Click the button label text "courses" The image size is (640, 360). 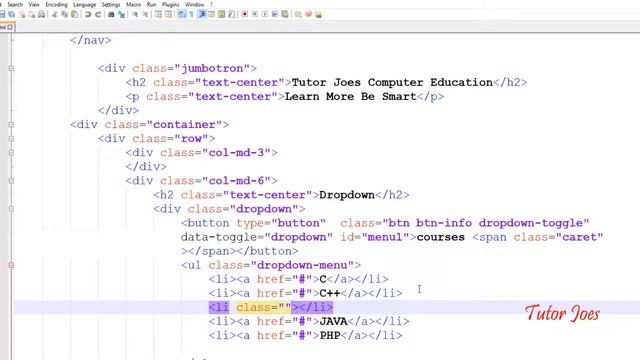[x=440, y=237]
